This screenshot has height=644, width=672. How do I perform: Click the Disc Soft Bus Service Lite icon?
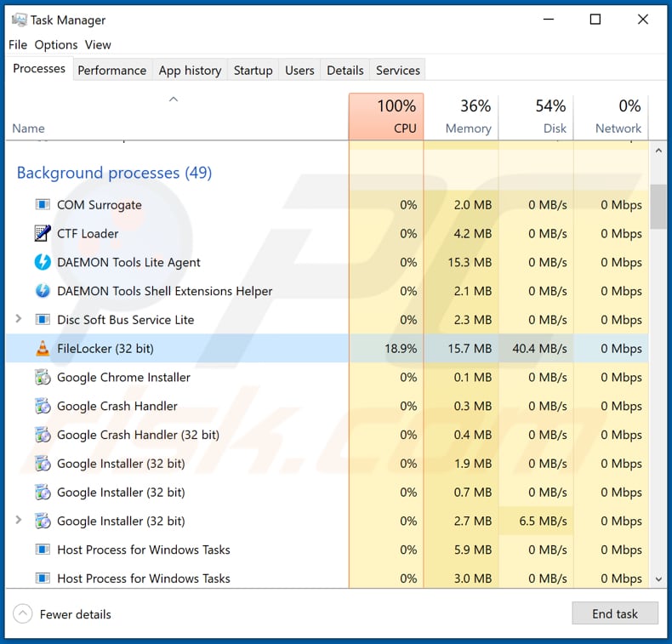pos(43,320)
